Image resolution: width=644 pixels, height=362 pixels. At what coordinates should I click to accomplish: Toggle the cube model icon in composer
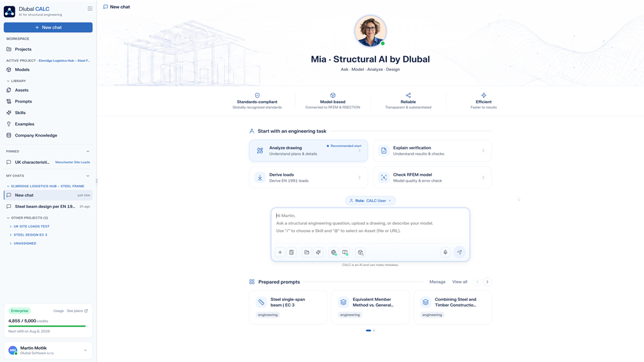pyautogui.click(x=360, y=252)
